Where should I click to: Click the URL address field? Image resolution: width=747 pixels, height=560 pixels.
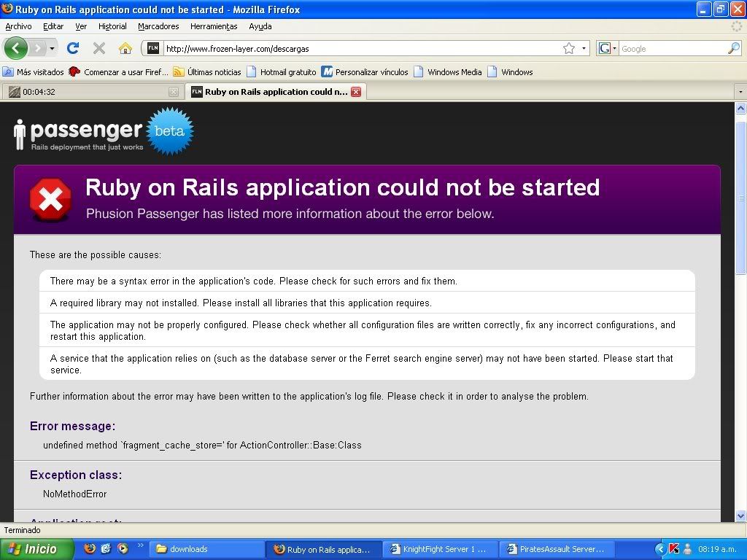pyautogui.click(x=362, y=48)
